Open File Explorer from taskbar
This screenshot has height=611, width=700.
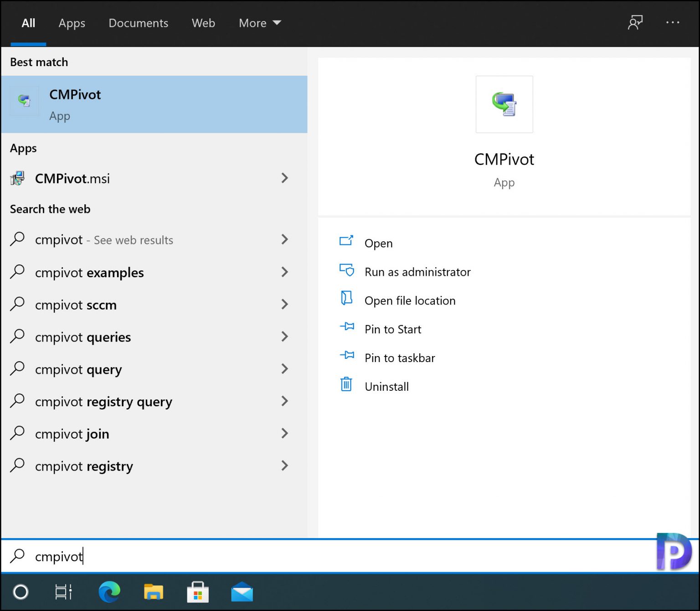tap(154, 592)
